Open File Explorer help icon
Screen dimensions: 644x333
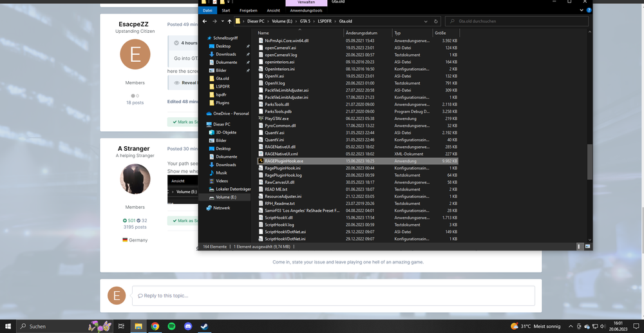click(589, 10)
